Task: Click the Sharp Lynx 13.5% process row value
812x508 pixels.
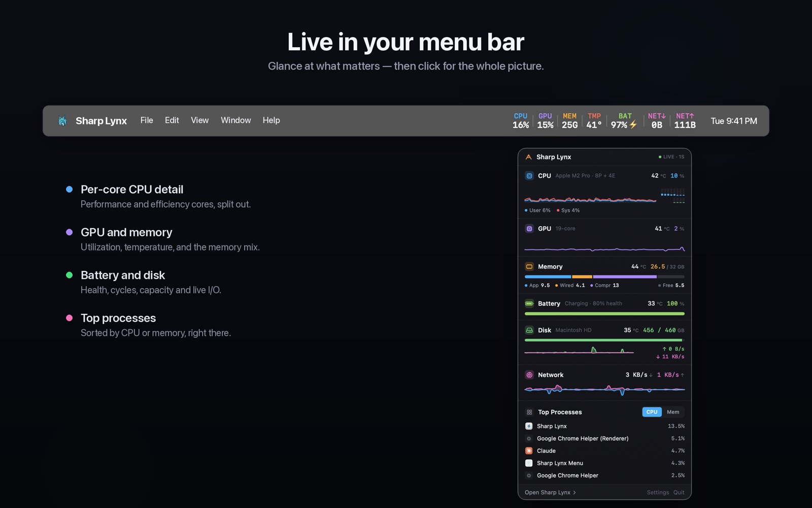Action: point(676,426)
